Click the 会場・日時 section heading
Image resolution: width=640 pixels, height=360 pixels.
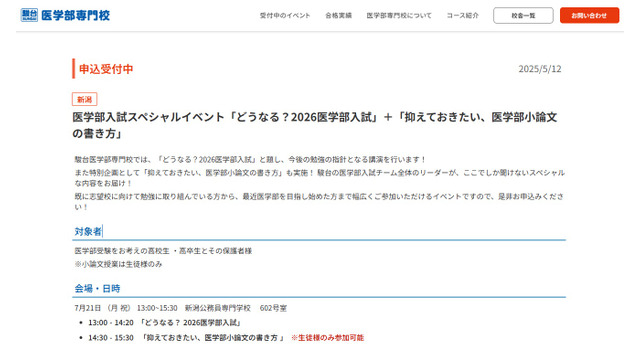coord(97,289)
